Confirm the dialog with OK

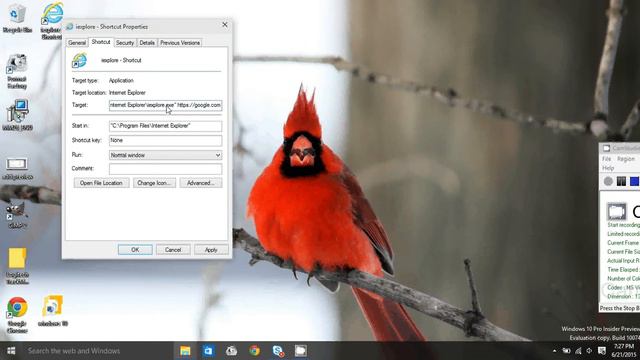[x=135, y=250]
